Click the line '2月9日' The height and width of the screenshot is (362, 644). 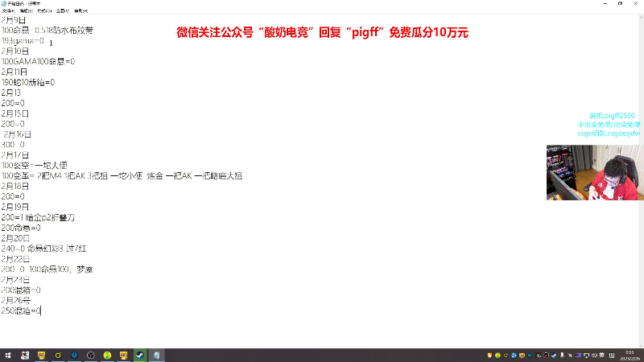point(13,19)
